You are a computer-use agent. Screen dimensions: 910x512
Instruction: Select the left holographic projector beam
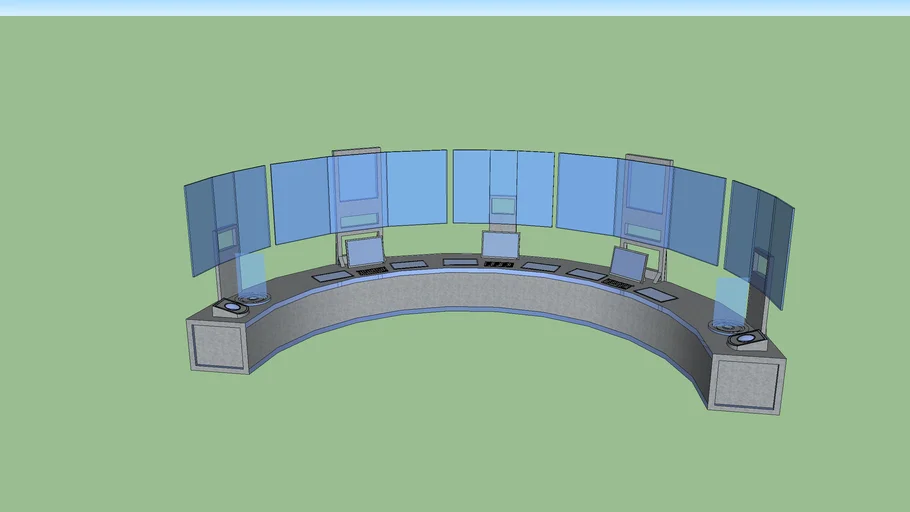[x=251, y=275]
